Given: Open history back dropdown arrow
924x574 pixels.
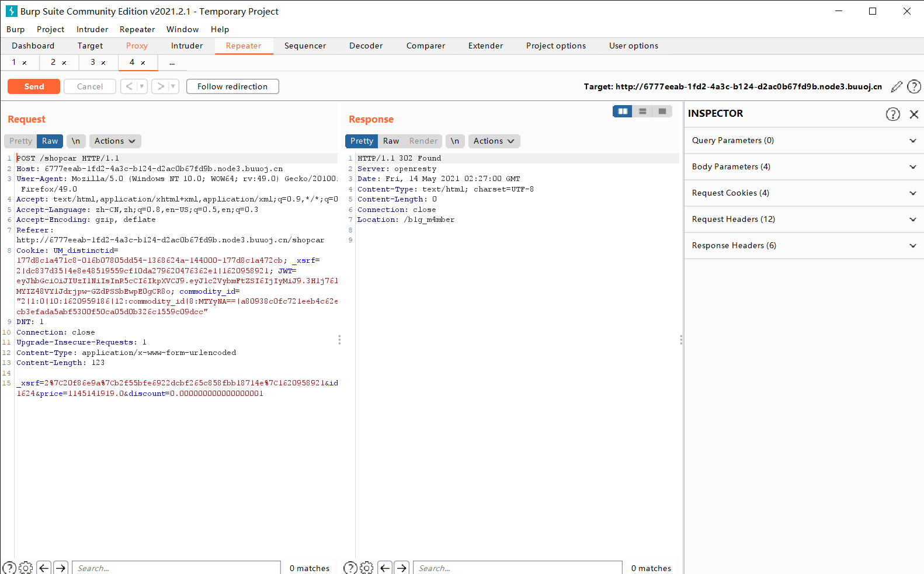Looking at the screenshot, I should 142,86.
